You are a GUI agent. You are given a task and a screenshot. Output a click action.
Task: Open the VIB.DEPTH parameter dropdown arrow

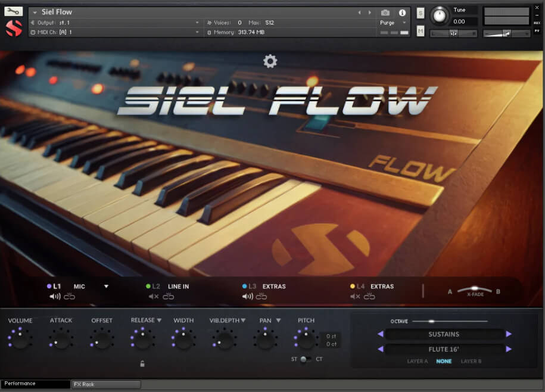[x=243, y=320]
